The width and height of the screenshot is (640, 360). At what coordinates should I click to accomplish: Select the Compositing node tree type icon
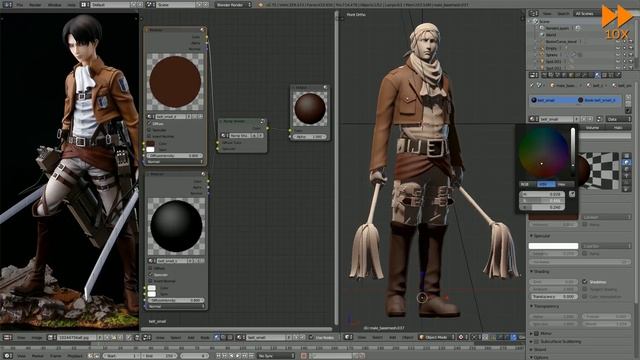click(223, 337)
